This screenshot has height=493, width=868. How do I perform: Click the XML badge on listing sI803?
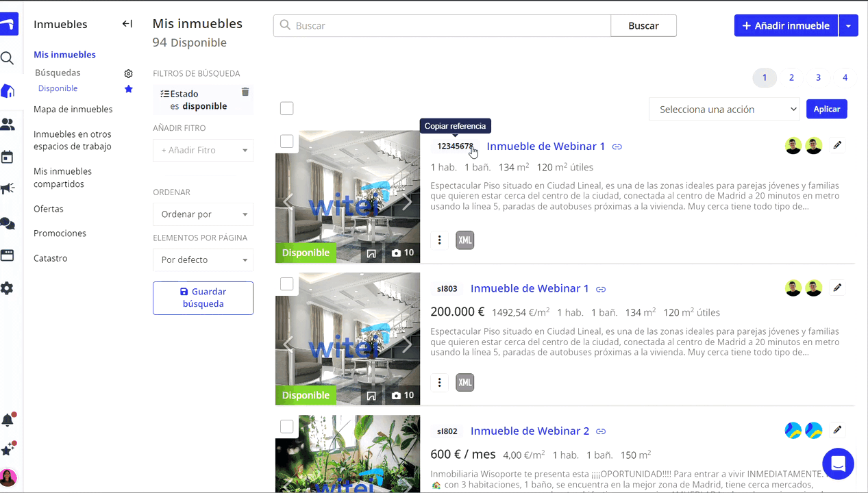click(465, 382)
